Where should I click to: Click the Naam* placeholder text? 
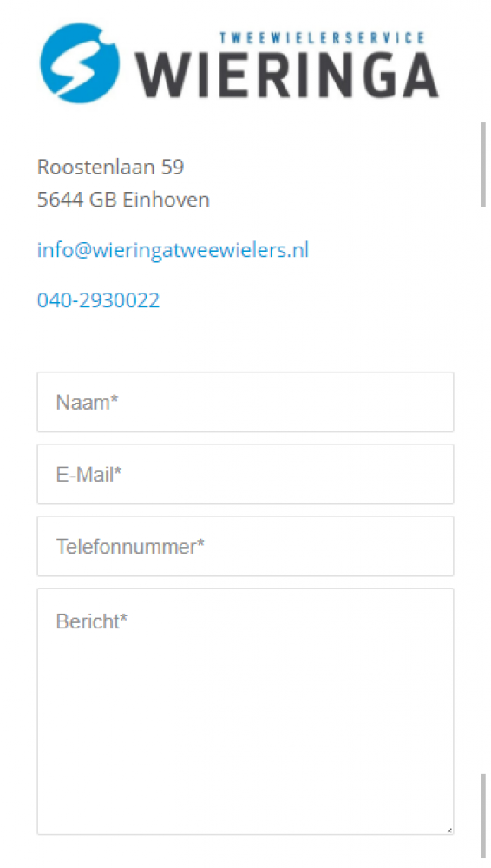coord(87,403)
